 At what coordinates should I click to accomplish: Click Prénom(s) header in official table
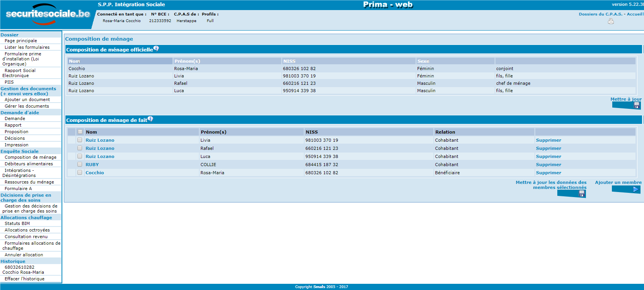pyautogui.click(x=187, y=61)
